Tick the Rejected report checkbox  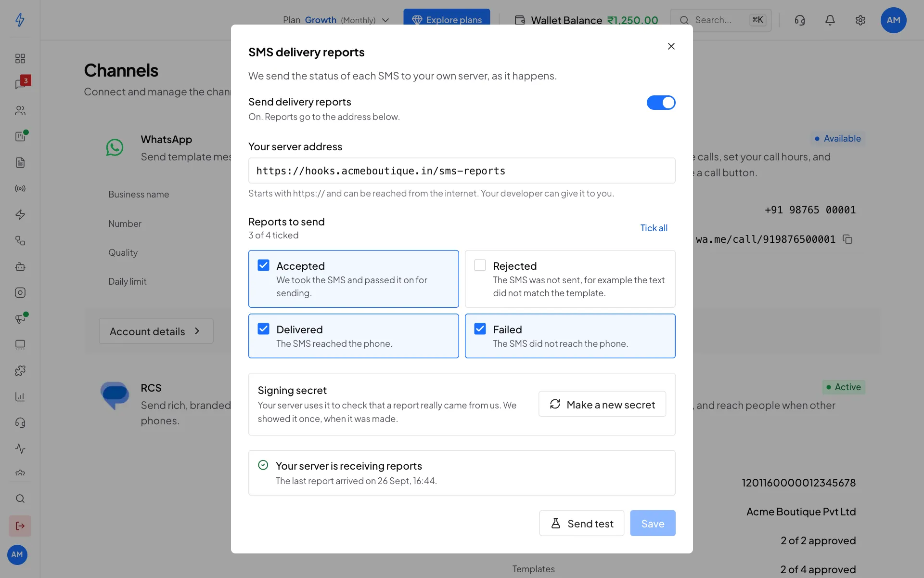[480, 265]
